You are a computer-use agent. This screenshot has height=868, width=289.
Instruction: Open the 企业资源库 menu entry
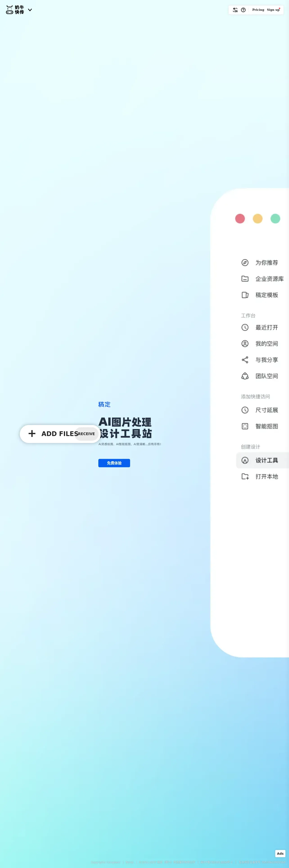click(x=269, y=279)
